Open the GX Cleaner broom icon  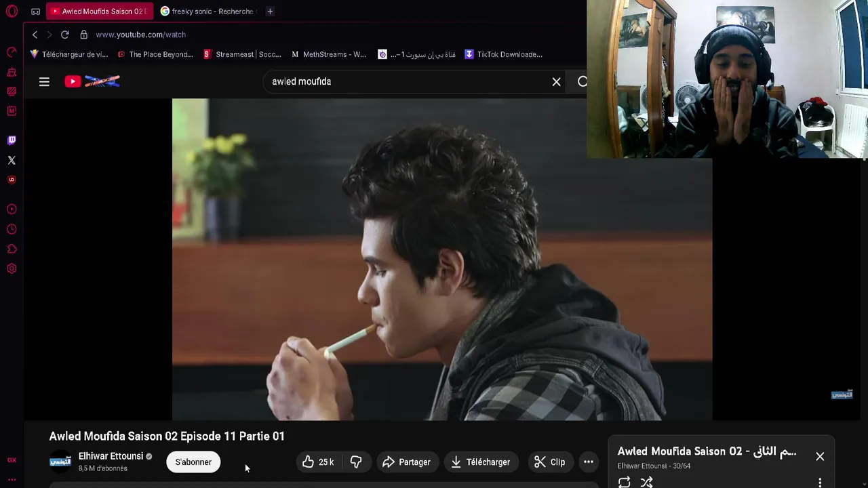coord(12,72)
